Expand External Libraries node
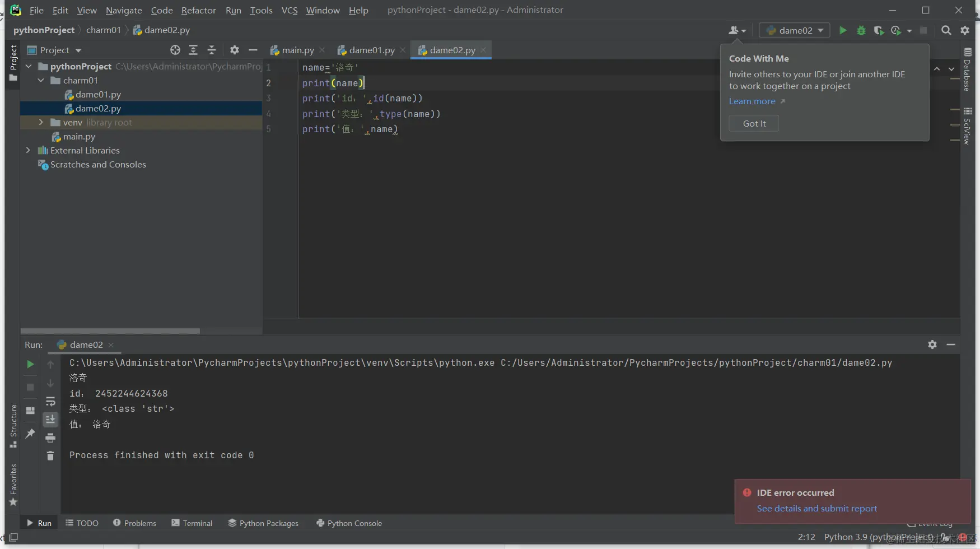980x549 pixels. (x=29, y=150)
